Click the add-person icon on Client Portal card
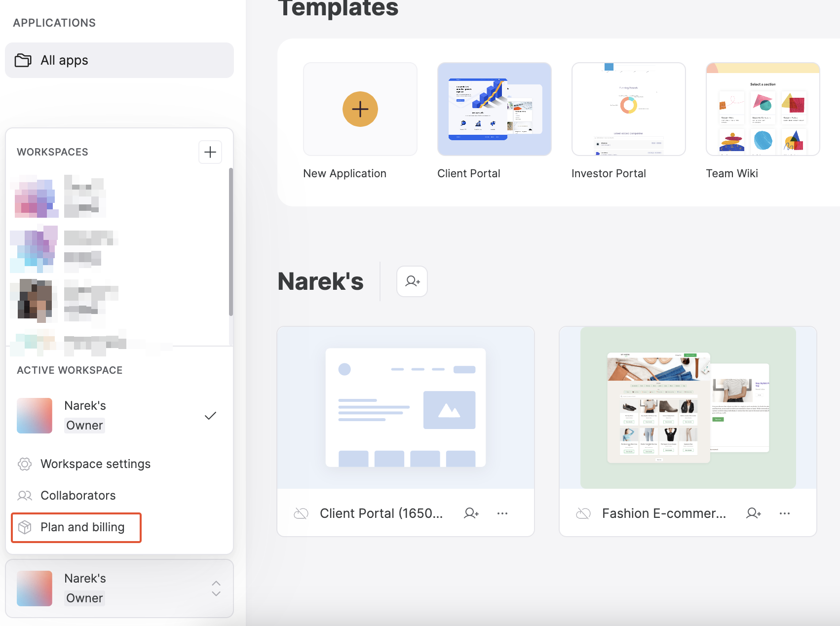840x626 pixels. pyautogui.click(x=471, y=513)
